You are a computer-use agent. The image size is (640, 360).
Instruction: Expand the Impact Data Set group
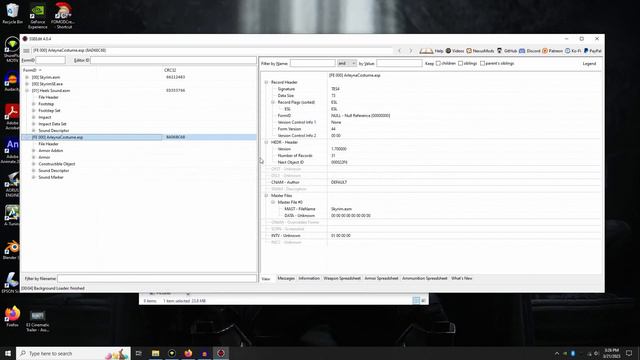coord(33,124)
